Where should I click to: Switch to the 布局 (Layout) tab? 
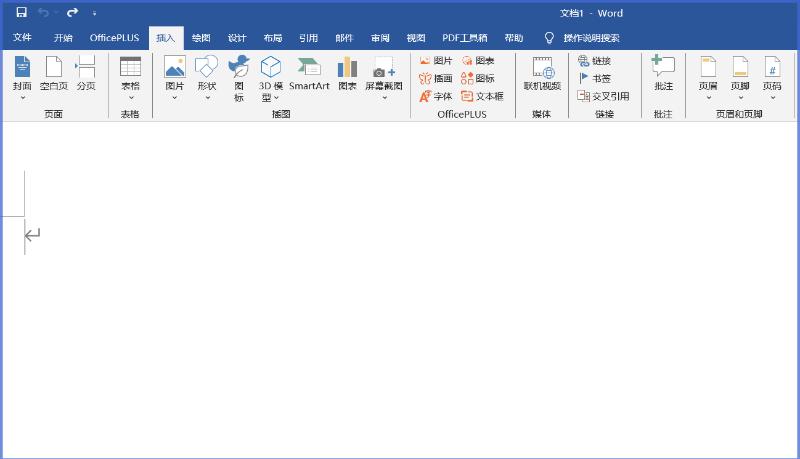point(272,38)
